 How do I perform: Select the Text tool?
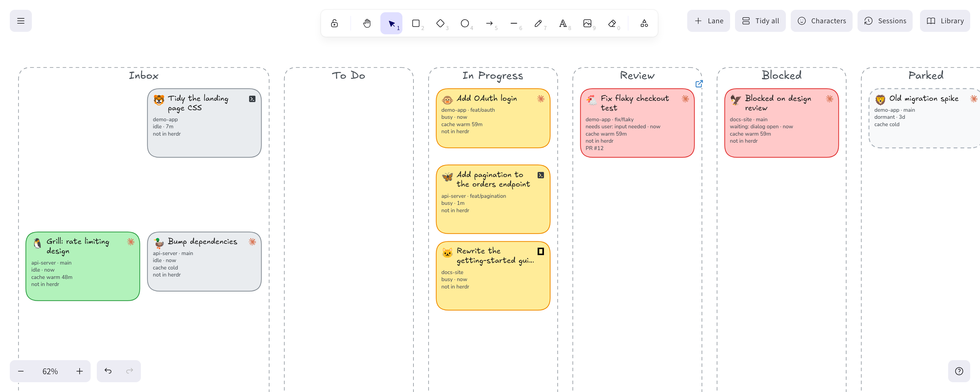coord(563,24)
